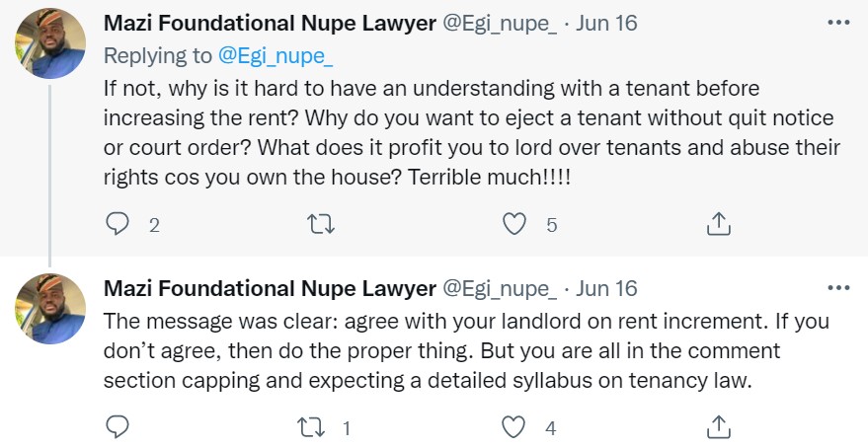Share the first tweet
This screenshot has width=868, height=448.
coord(718,225)
